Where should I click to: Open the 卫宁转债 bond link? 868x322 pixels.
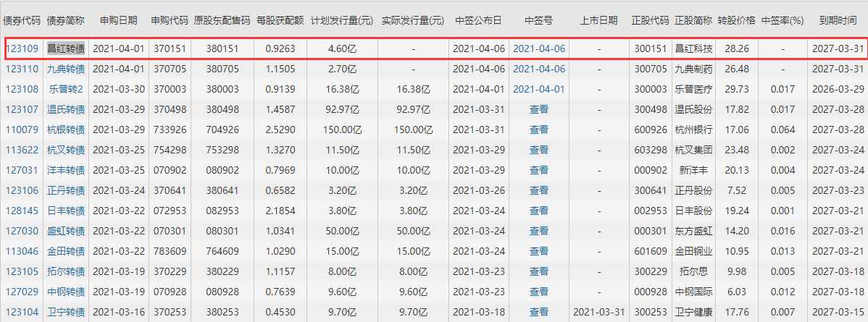point(66,313)
